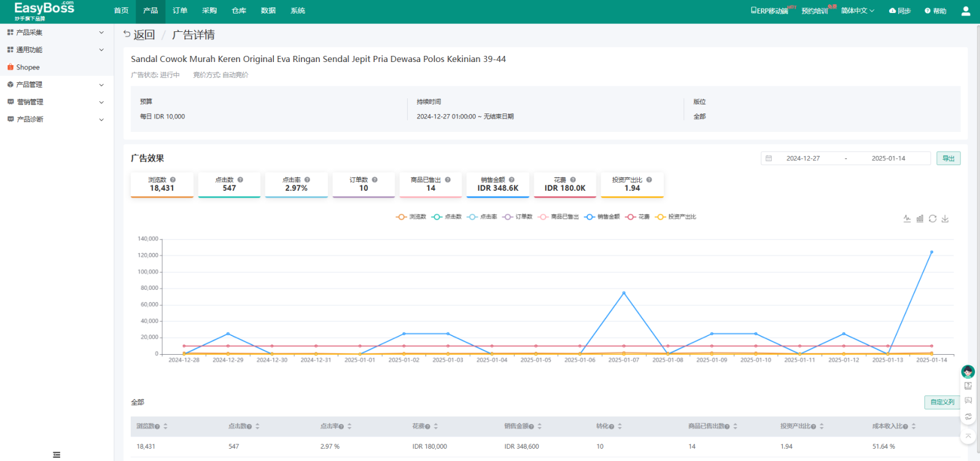Select the 花费 IDR 180.0K metric card
This screenshot has width=980, height=461.
point(565,185)
